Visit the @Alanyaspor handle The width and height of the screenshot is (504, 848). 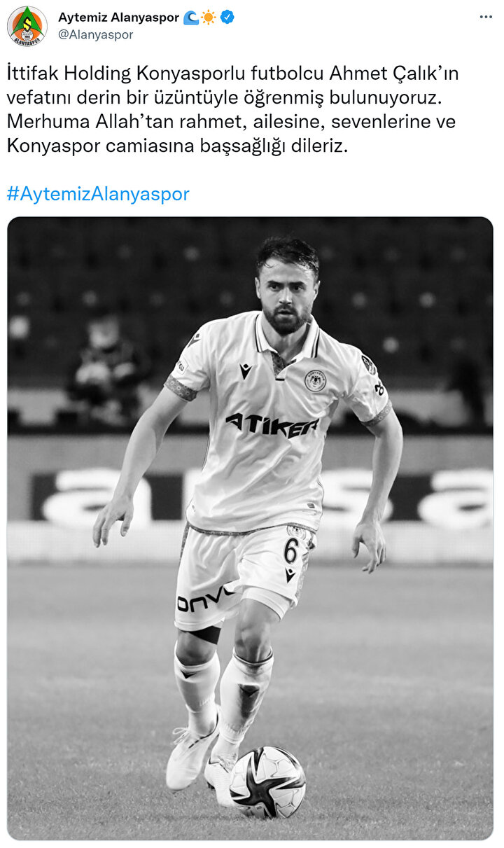tap(95, 34)
